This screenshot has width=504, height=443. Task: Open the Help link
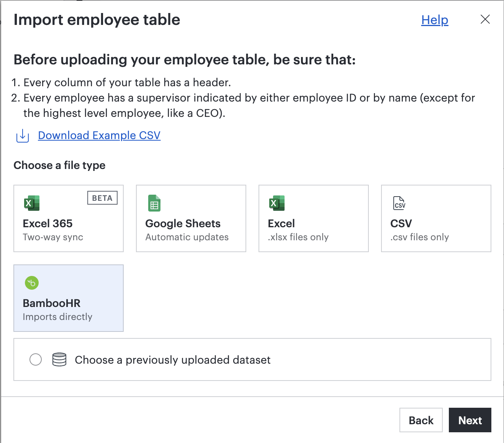pos(435,20)
